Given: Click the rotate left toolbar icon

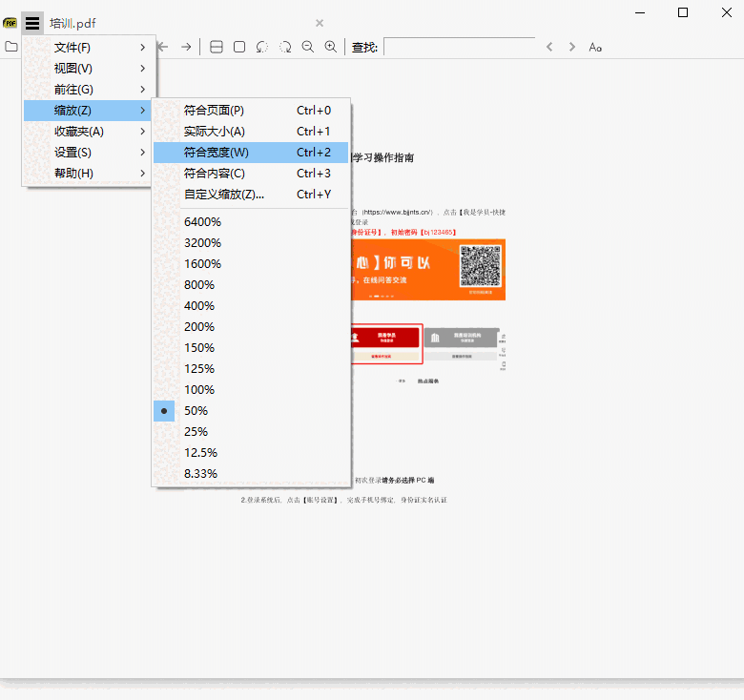Looking at the screenshot, I should (262, 47).
